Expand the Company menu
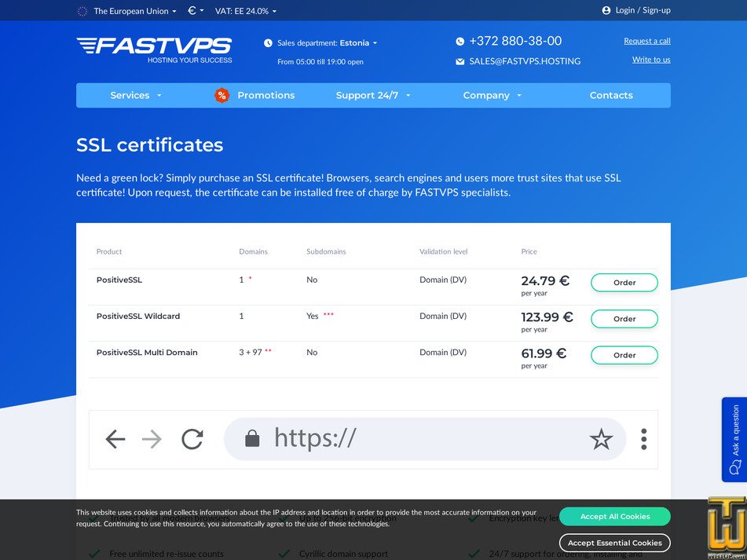 [493, 95]
